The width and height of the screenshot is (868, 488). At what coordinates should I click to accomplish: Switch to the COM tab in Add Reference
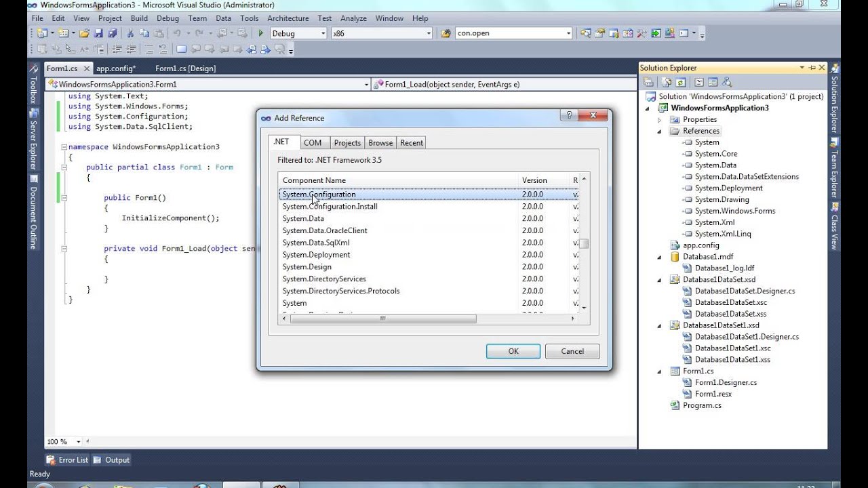313,143
